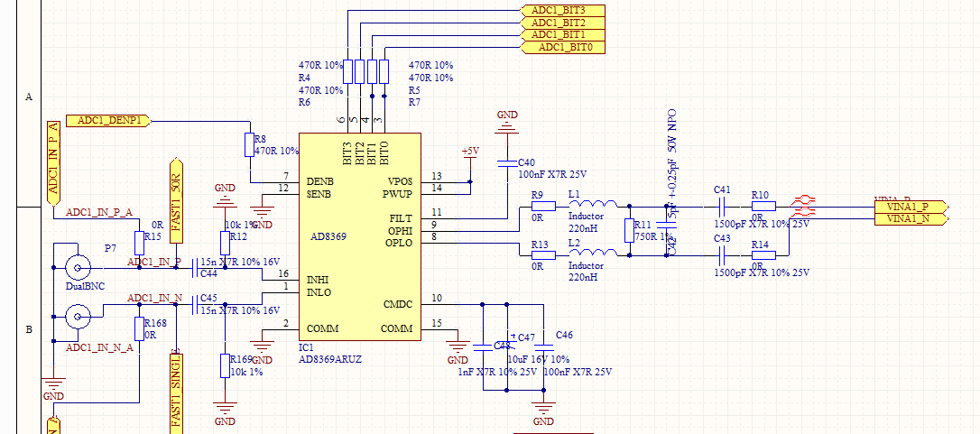Click the R7 designator label

point(415,102)
